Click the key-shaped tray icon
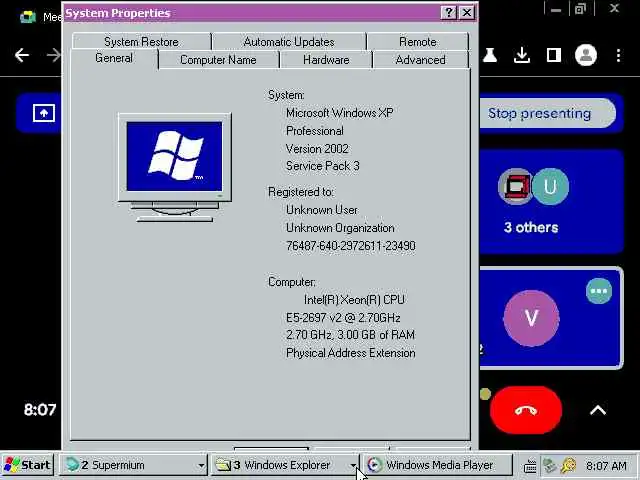 tap(568, 465)
